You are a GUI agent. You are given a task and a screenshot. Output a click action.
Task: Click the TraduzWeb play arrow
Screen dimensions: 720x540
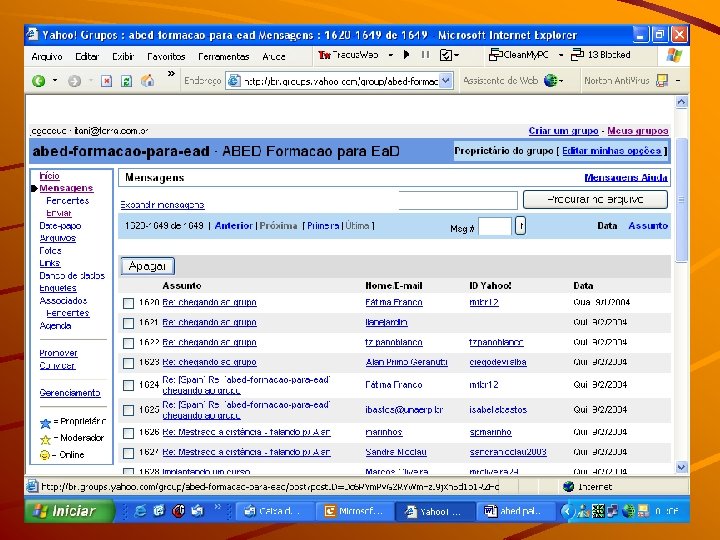[x=406, y=55]
